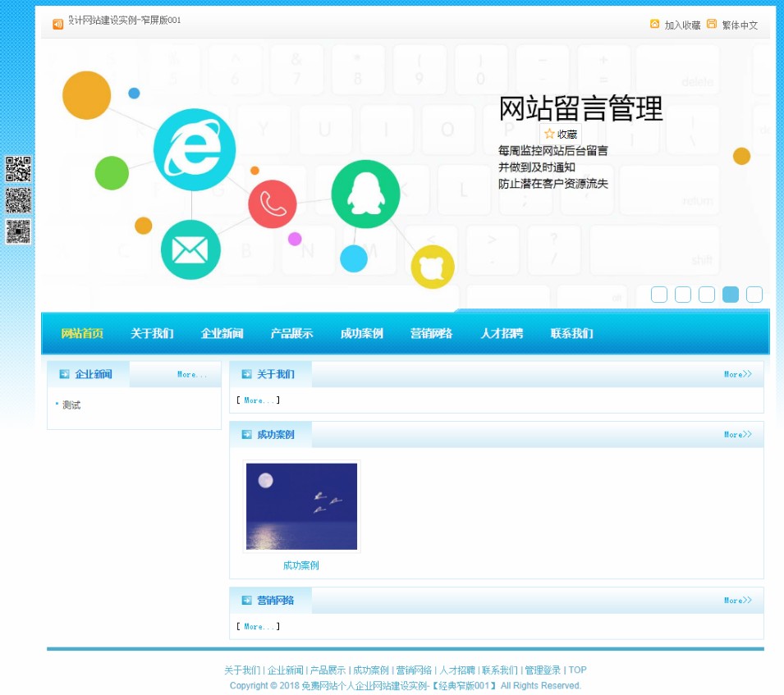Open the moonlit sea case thumbnail
Image resolution: width=784 pixels, height=695 pixels.
(x=301, y=506)
